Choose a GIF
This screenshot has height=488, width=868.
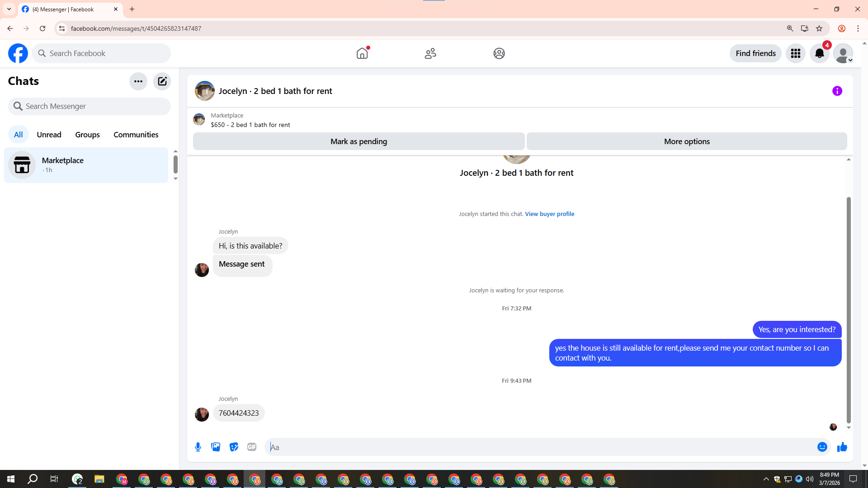tap(252, 447)
